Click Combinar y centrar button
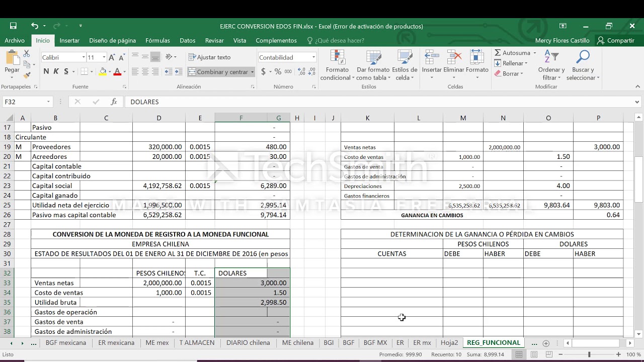 [x=218, y=72]
